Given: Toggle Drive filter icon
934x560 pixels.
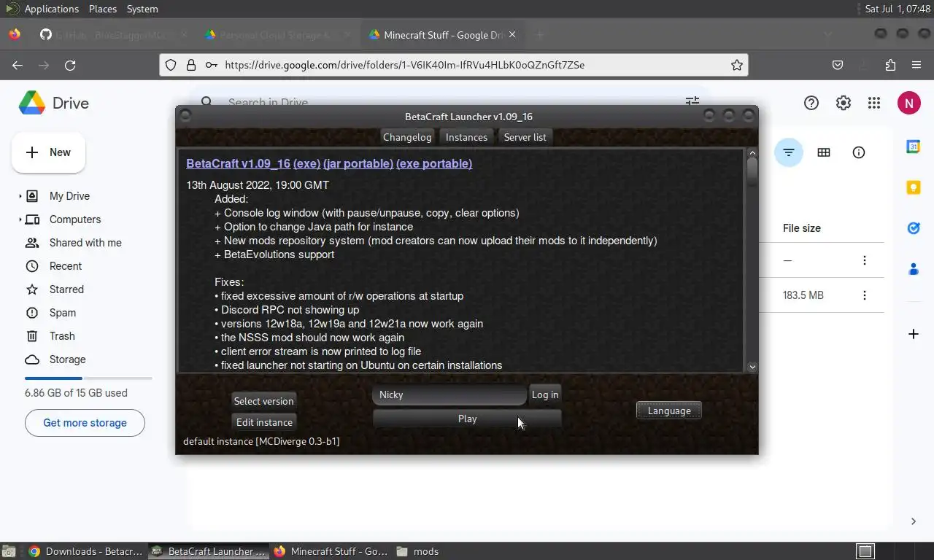Looking at the screenshot, I should click(789, 152).
